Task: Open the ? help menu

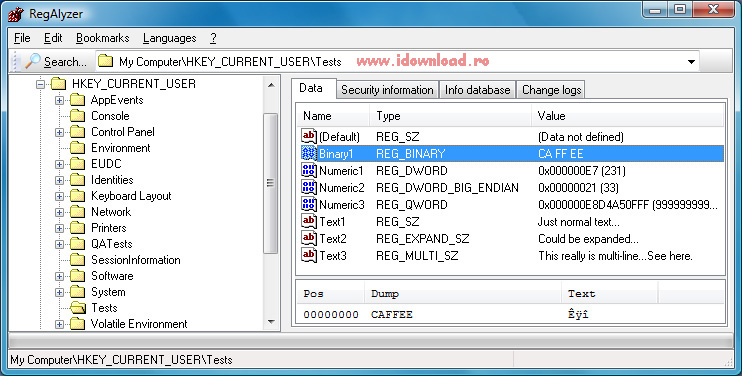Action: 213,38
